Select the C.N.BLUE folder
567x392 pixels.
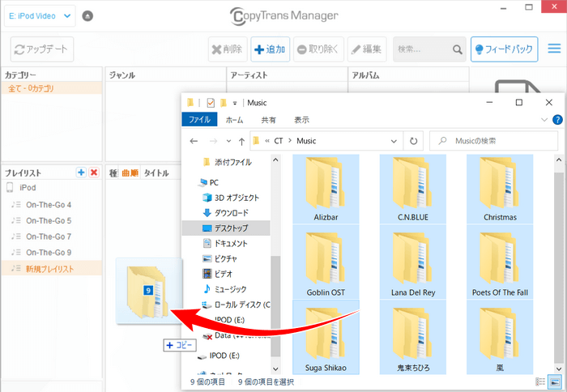click(x=412, y=189)
